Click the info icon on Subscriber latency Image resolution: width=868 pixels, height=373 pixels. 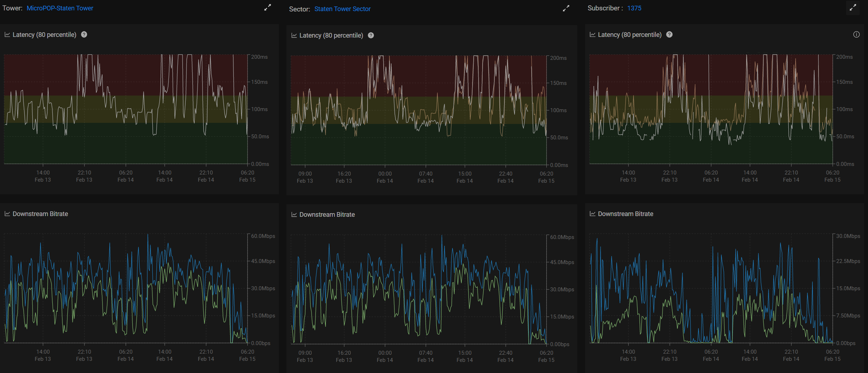point(856,35)
